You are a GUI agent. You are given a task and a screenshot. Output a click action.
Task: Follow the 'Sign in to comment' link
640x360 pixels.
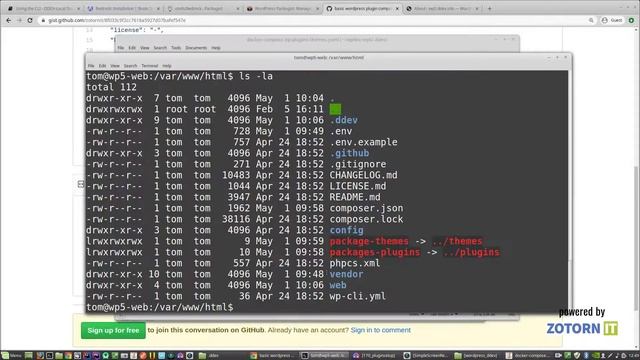[380, 330]
